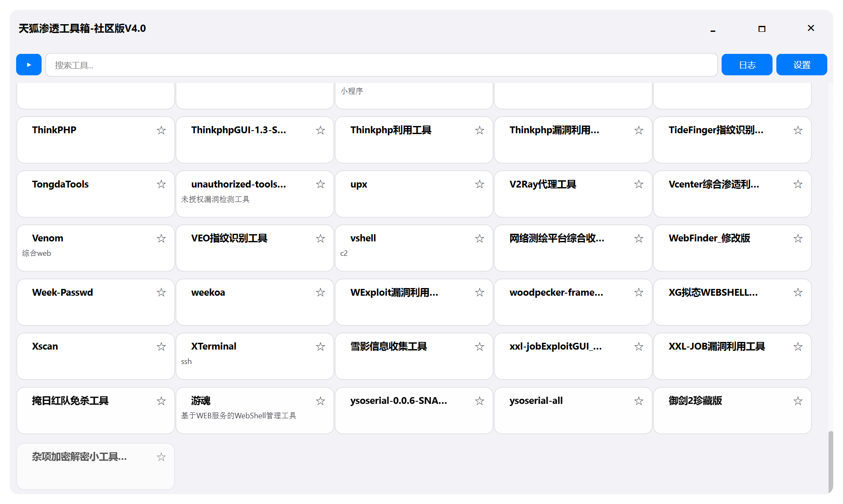
Task: Launch 雪影信息收集工具
Action: (x=414, y=356)
